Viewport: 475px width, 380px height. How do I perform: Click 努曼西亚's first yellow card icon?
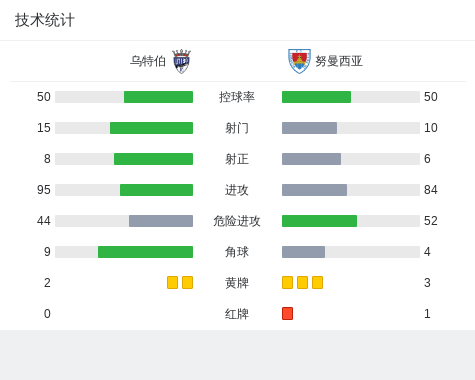(287, 283)
